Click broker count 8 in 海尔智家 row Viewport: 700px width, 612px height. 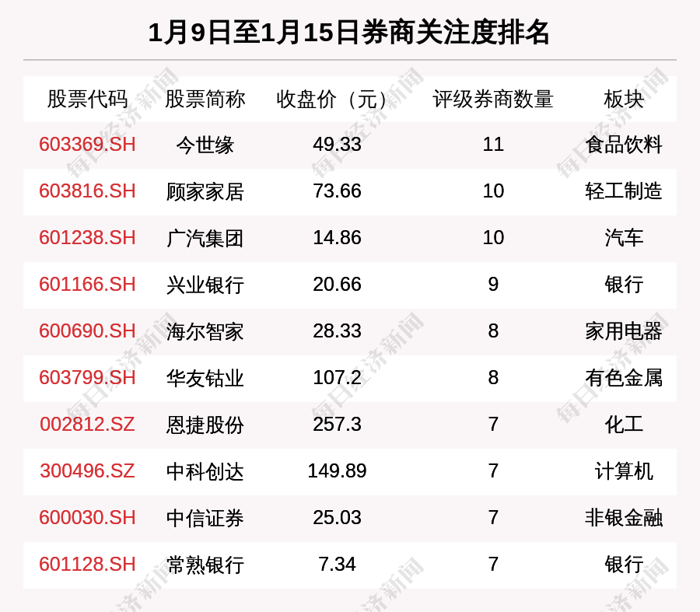pyautogui.click(x=493, y=331)
